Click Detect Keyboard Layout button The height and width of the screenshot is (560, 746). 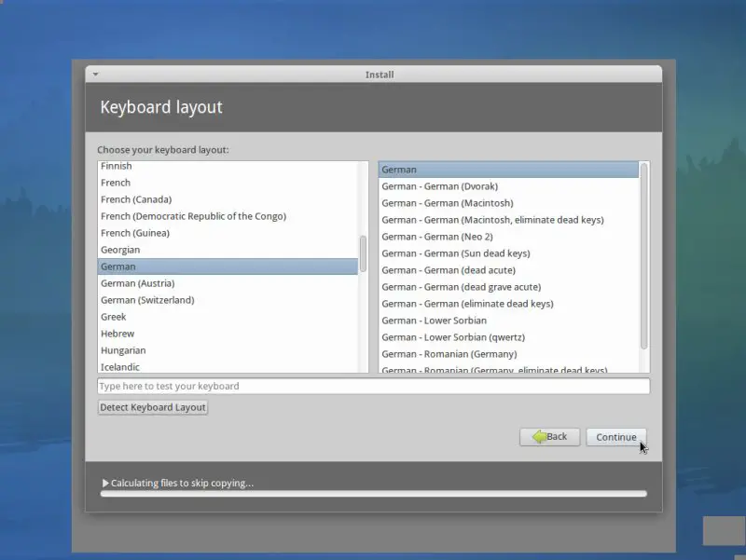(x=153, y=407)
